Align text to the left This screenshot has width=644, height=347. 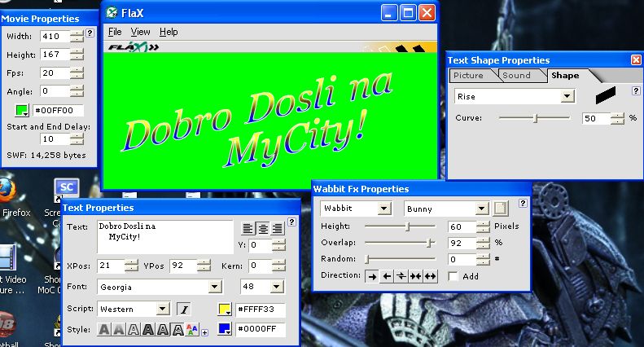[x=248, y=228]
